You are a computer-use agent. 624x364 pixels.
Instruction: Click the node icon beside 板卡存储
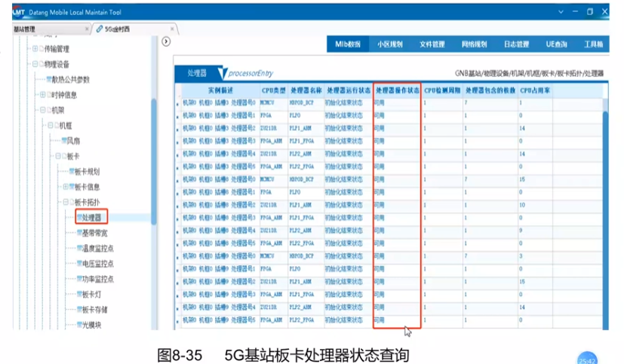pyautogui.click(x=79, y=310)
